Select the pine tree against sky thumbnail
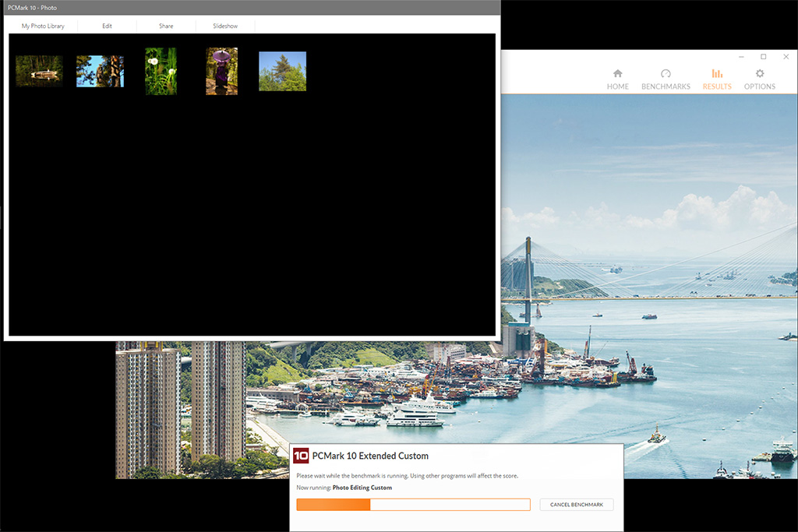The height and width of the screenshot is (532, 798). pyautogui.click(x=282, y=71)
